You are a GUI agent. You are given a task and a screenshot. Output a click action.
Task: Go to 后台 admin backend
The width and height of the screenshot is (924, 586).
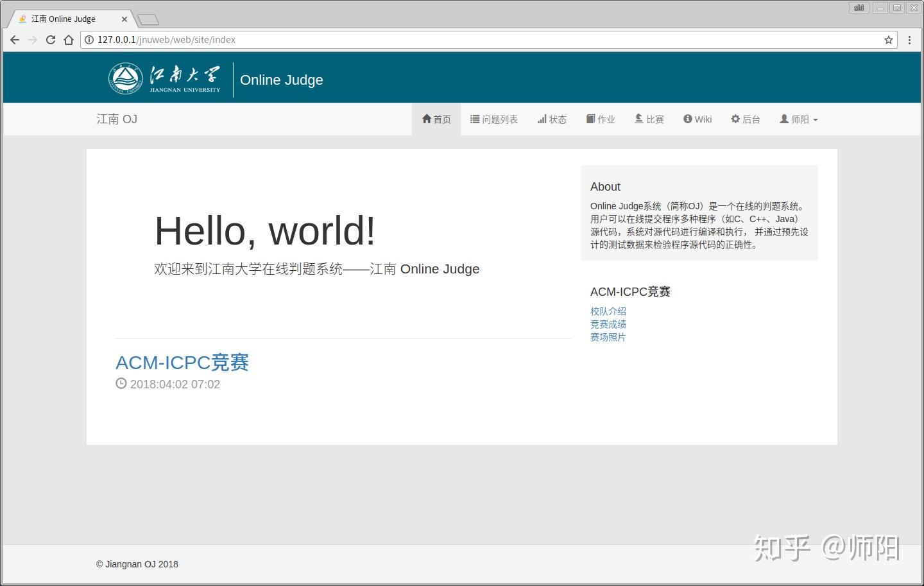point(746,119)
